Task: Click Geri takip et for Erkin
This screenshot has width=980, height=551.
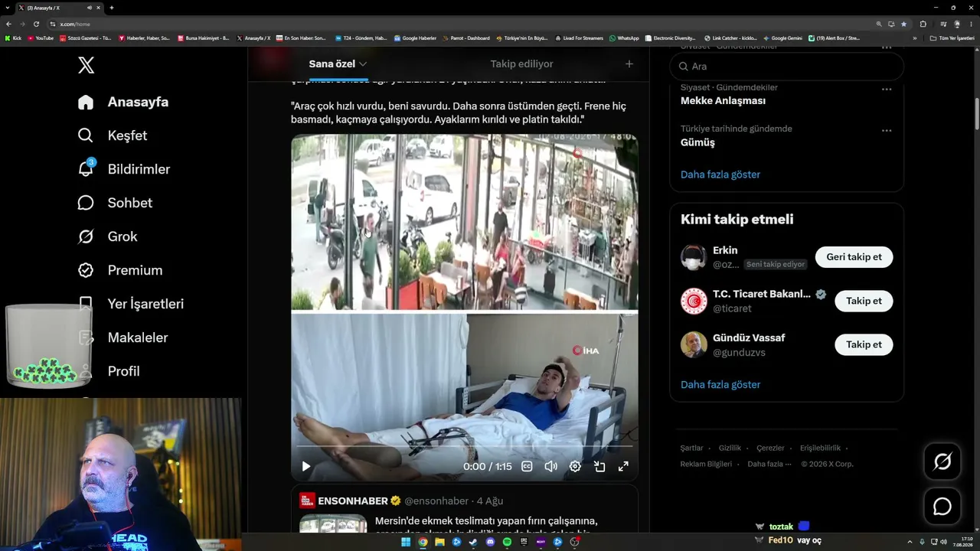Action: (854, 257)
